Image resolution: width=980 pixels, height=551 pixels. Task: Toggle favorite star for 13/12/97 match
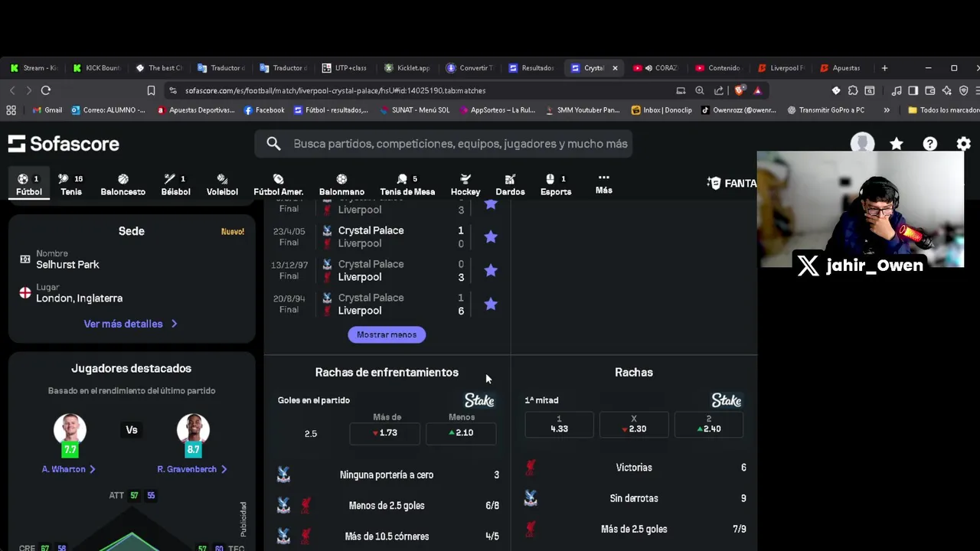[x=491, y=270]
